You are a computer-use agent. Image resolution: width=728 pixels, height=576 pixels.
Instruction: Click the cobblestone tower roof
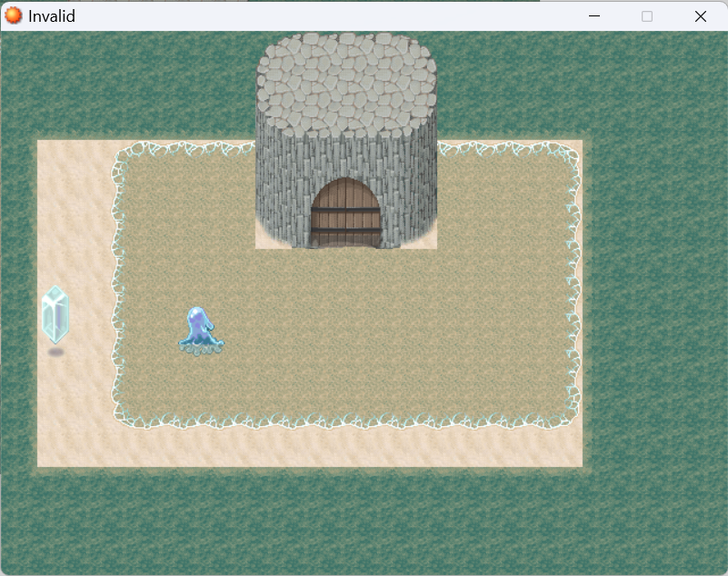point(346,80)
